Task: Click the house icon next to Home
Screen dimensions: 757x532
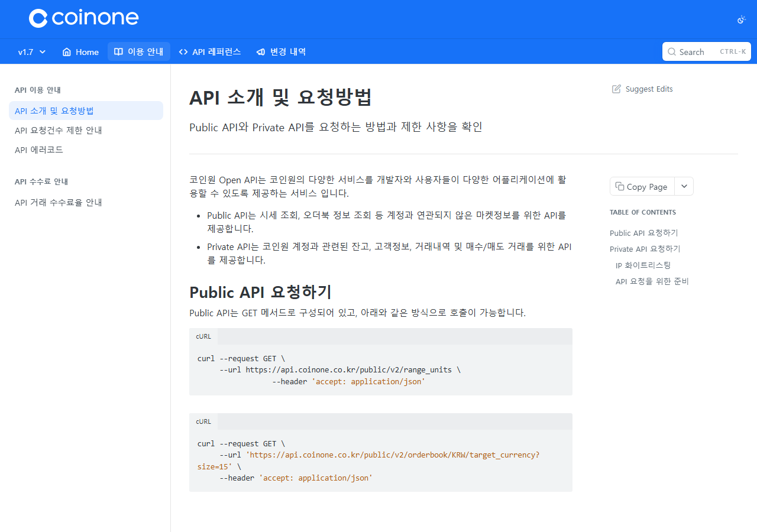Action: coord(67,52)
